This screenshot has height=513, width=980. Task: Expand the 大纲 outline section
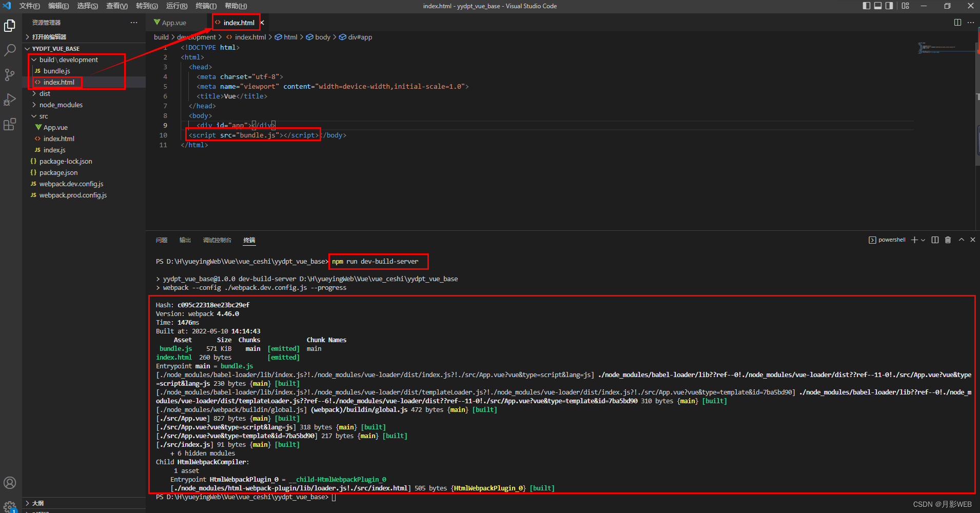click(84, 503)
